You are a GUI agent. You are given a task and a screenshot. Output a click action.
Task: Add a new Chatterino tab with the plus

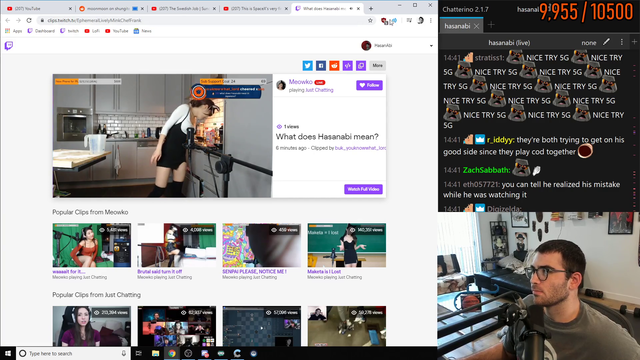491,25
